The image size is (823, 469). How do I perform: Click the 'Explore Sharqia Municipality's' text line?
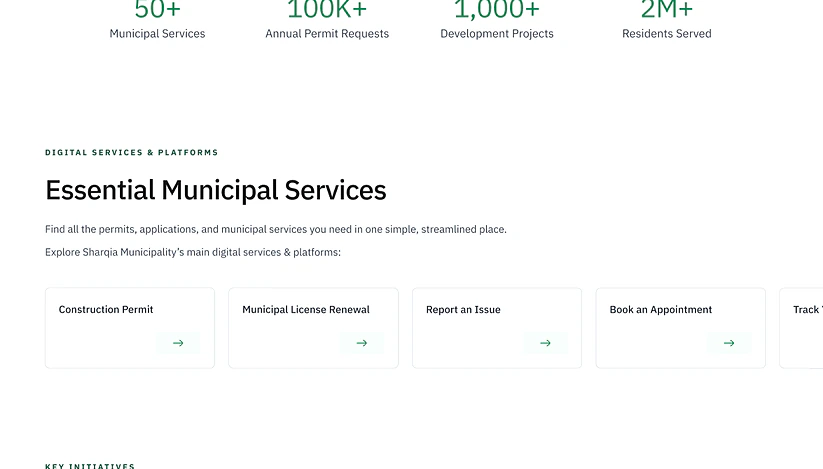pyautogui.click(x=193, y=252)
